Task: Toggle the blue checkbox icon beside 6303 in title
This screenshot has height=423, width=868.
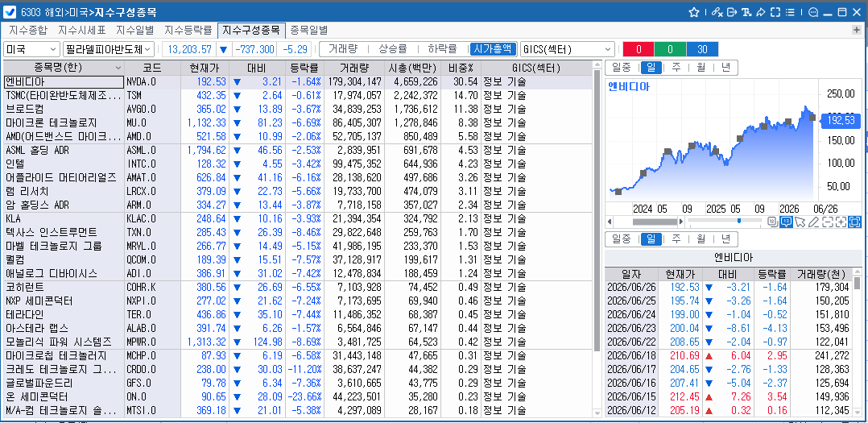Action: pos(10,12)
